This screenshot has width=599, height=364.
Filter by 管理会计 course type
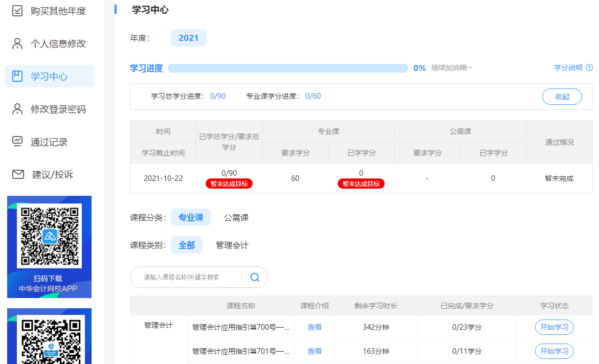point(232,245)
